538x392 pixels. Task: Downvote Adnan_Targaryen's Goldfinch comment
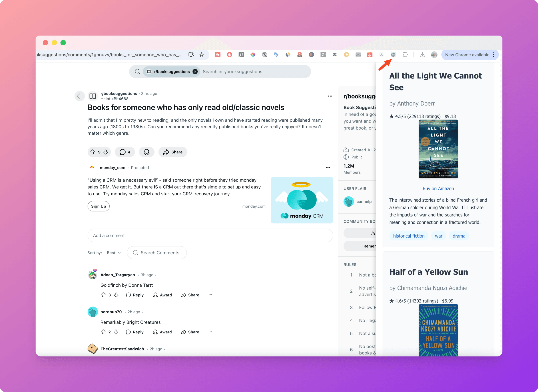tap(116, 295)
